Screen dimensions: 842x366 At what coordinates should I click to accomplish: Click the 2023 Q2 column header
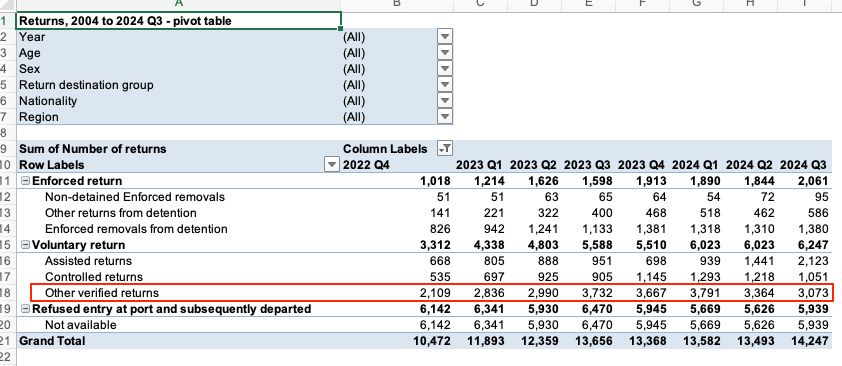tap(533, 165)
